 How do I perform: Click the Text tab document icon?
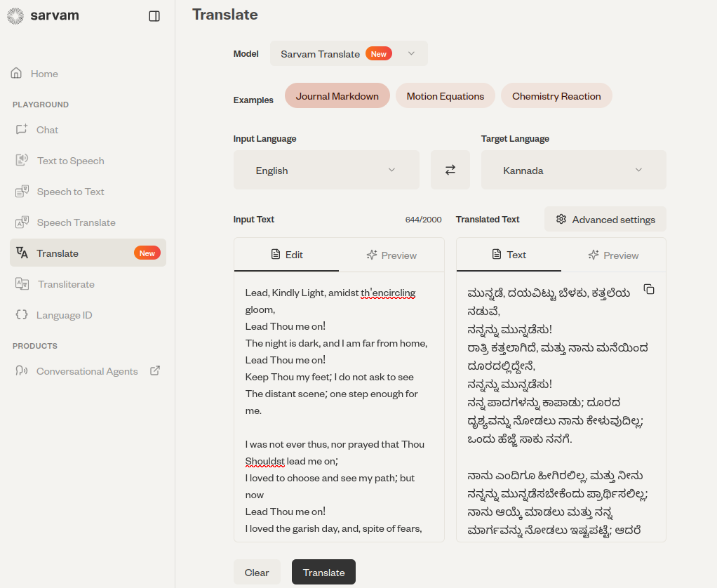497,254
